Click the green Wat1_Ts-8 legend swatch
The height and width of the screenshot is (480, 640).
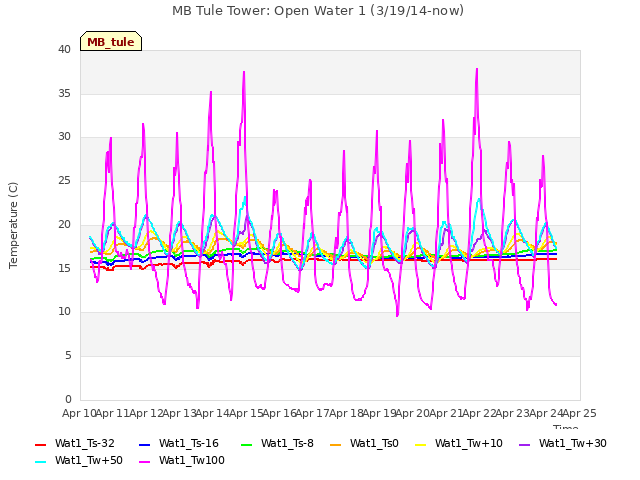tap(247, 444)
